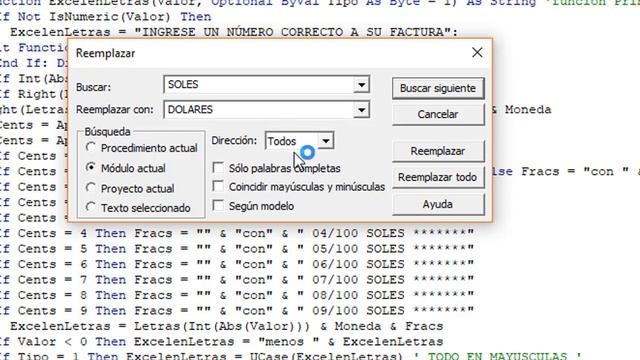
Task: Click code text "05/100 SOLES"
Action: click(x=358, y=249)
